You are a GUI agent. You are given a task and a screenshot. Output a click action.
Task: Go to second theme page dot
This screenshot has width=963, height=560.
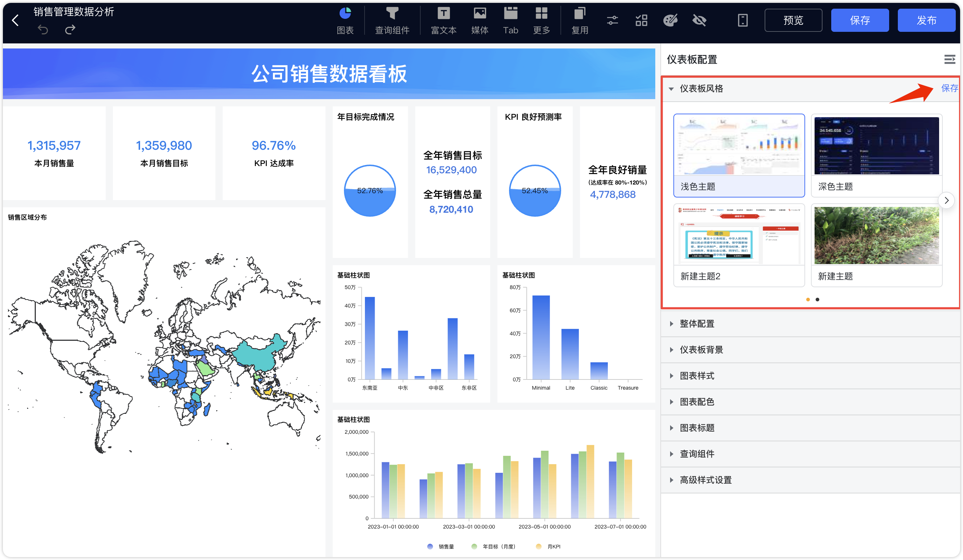[x=817, y=299]
